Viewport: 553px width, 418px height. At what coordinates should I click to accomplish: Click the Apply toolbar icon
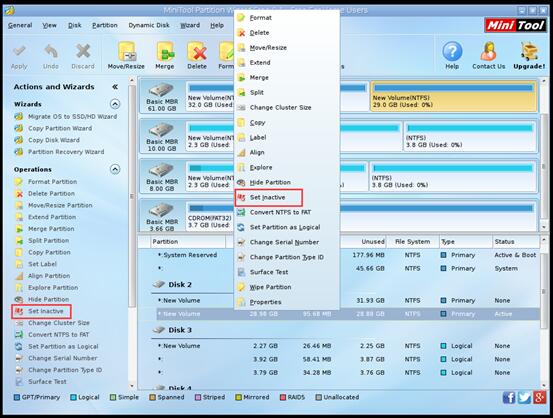pyautogui.click(x=19, y=56)
